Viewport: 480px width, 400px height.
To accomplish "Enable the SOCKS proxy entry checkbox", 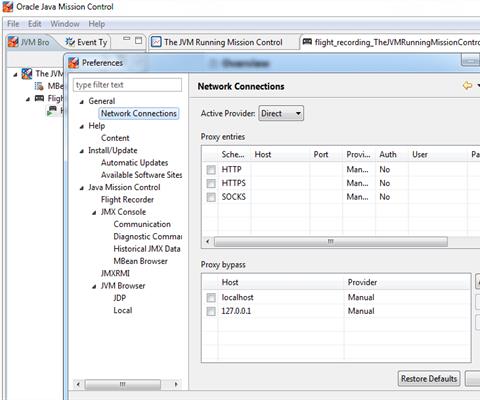I will pos(211,197).
